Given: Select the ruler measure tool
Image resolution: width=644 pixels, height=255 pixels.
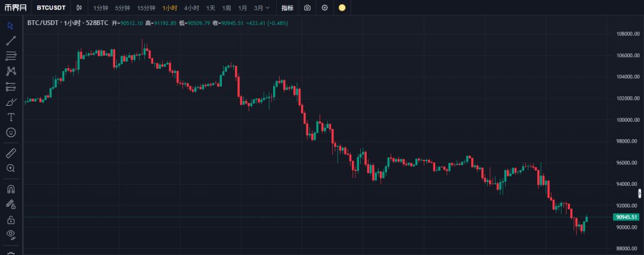Looking at the screenshot, I should tap(11, 153).
